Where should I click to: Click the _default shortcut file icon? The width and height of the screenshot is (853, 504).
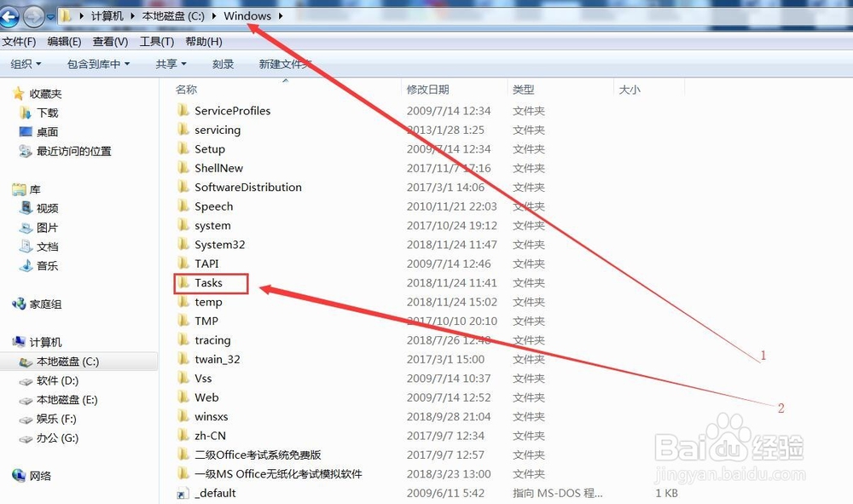click(183, 493)
